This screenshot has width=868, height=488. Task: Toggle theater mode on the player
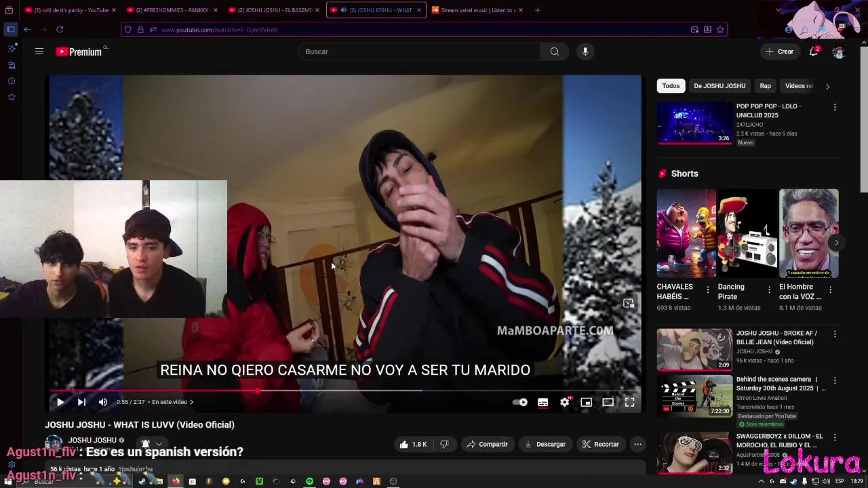coord(608,402)
